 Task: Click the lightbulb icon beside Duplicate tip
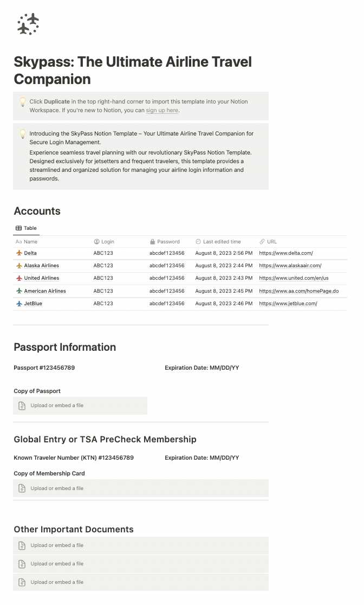coord(22,101)
